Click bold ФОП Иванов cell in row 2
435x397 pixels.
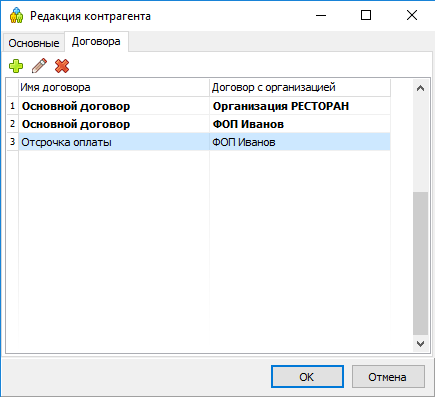click(300, 124)
